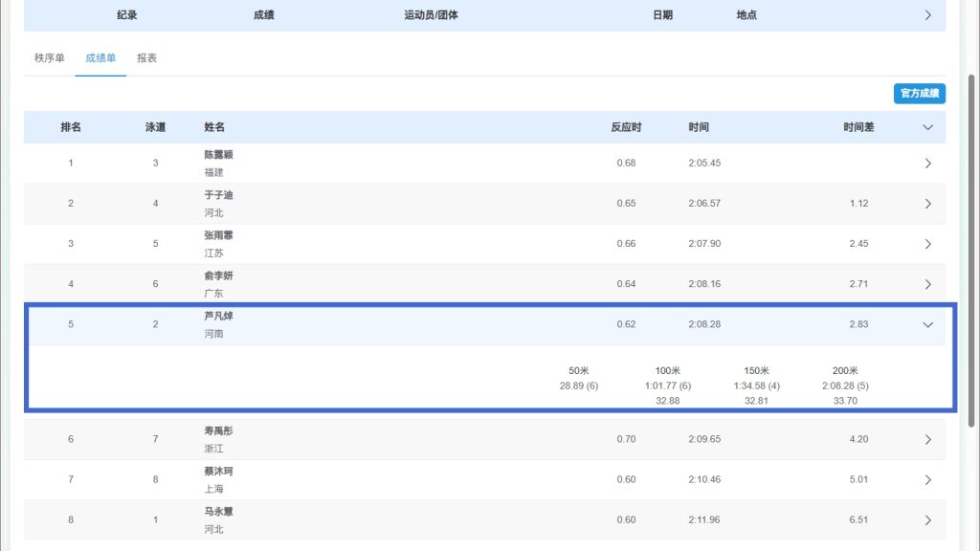
Task: Expand the row for 马永慧
Action: 927,520
